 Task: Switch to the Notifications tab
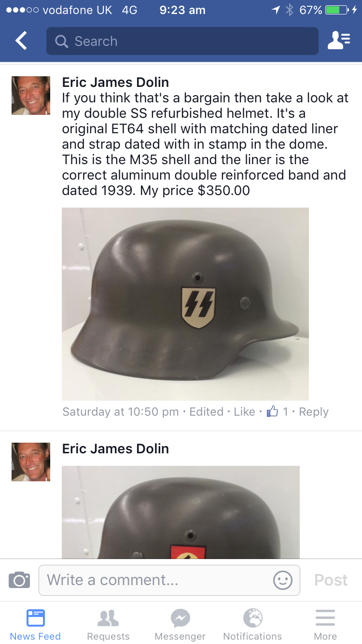point(252,624)
